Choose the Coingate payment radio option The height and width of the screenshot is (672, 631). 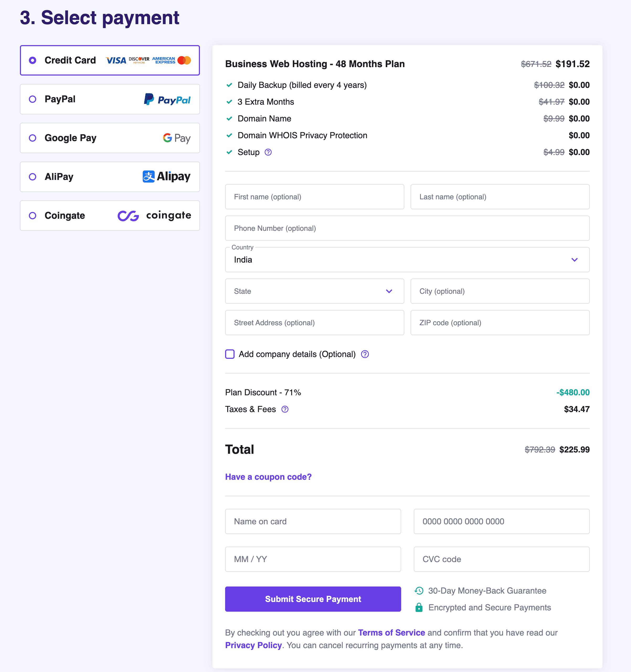(x=33, y=216)
